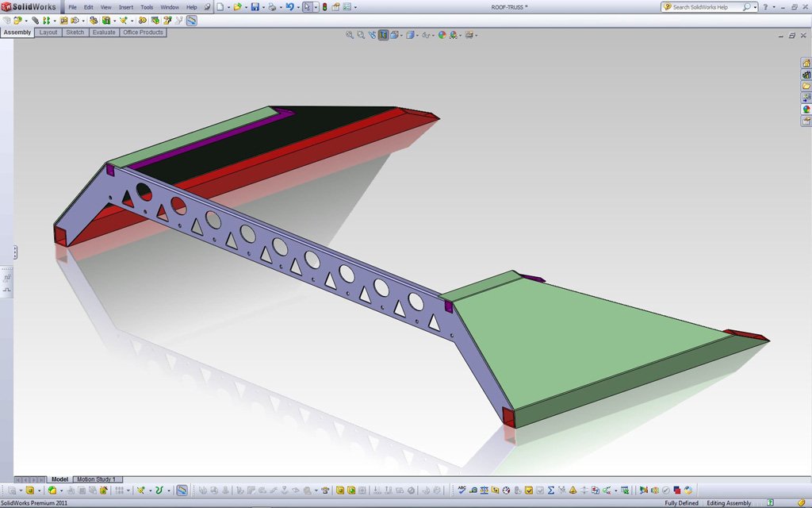Viewport: 812px width, 508px height.
Task: Open the Insert menu
Action: 126,7
